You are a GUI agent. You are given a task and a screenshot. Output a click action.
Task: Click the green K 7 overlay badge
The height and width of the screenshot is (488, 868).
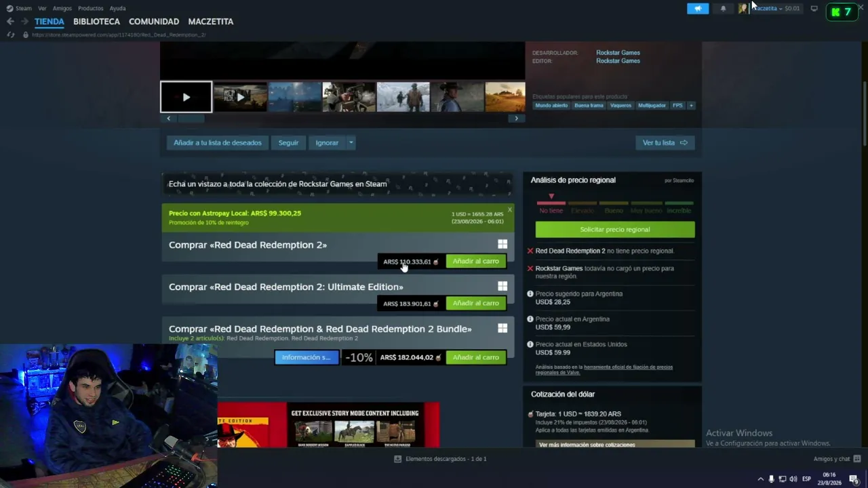pyautogui.click(x=842, y=12)
